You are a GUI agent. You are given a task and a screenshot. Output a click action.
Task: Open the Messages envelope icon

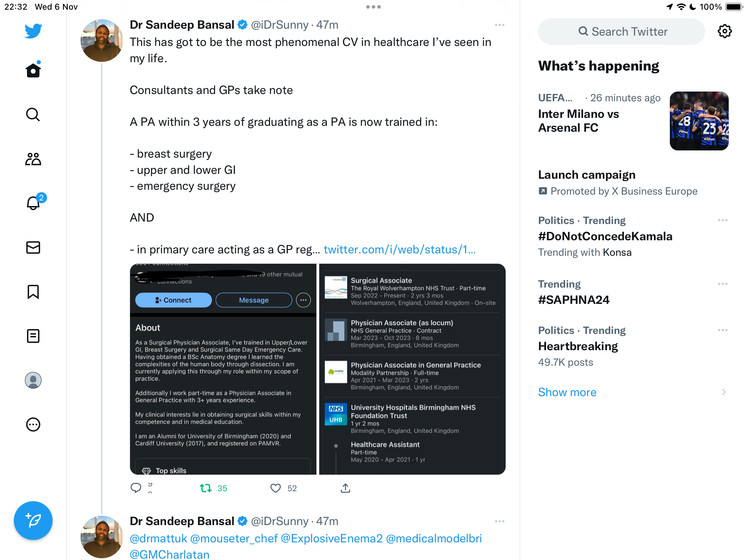click(33, 248)
